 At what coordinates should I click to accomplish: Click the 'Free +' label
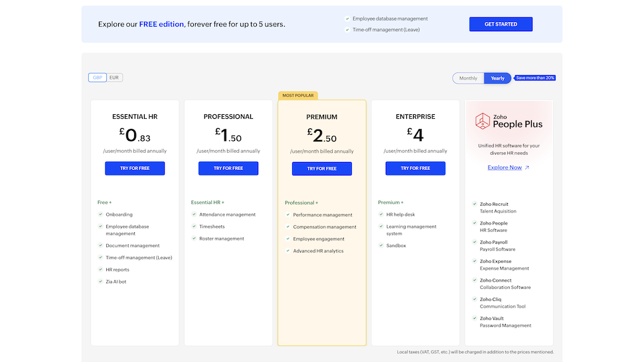point(104,202)
